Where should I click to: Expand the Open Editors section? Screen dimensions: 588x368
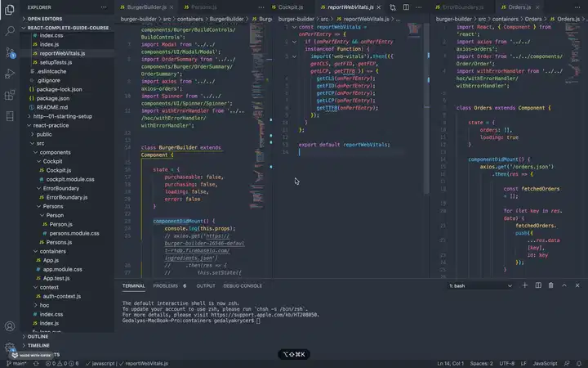[x=45, y=19]
